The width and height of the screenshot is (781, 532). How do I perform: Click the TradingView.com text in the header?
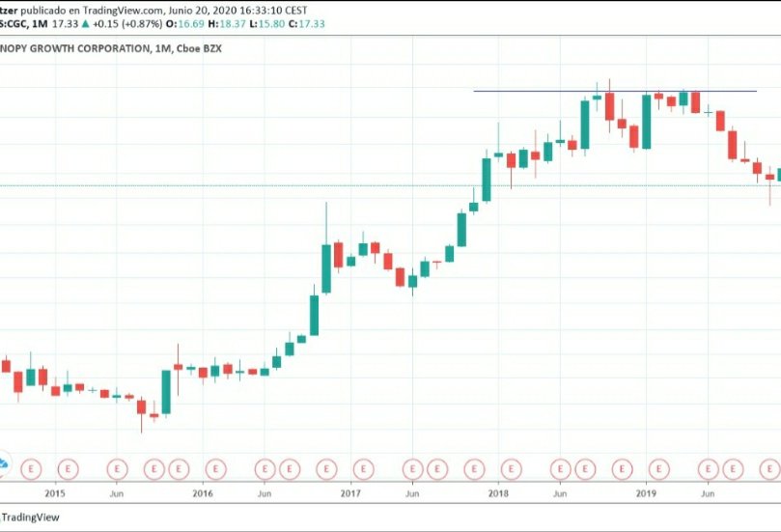(x=122, y=10)
